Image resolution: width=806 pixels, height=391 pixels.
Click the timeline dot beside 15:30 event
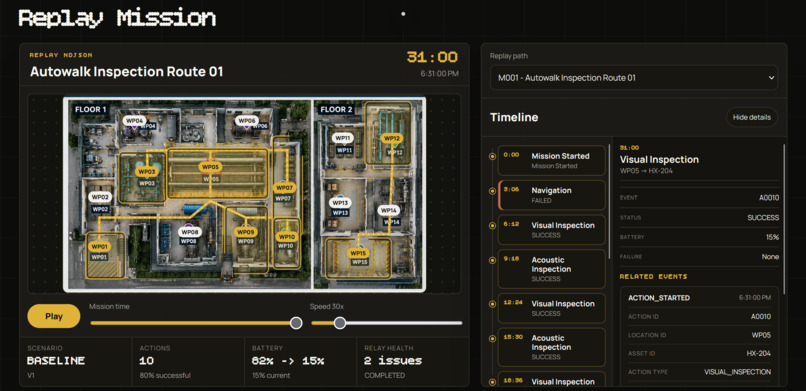(492, 338)
